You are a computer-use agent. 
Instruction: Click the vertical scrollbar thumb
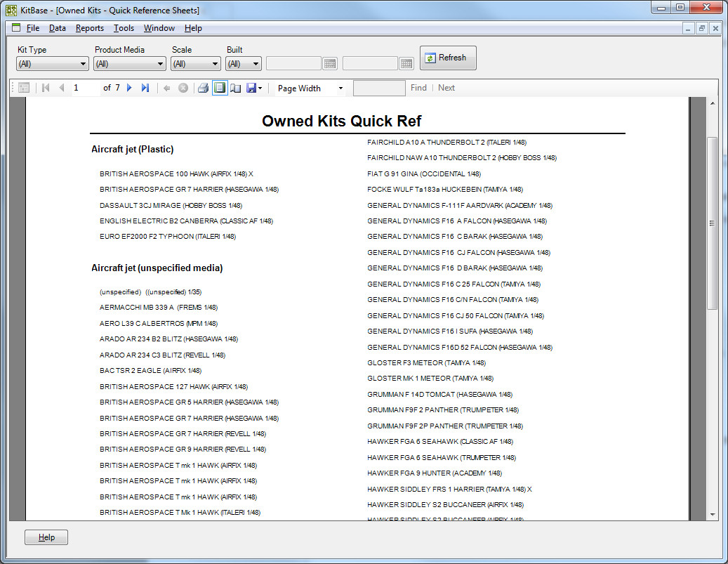(x=712, y=223)
